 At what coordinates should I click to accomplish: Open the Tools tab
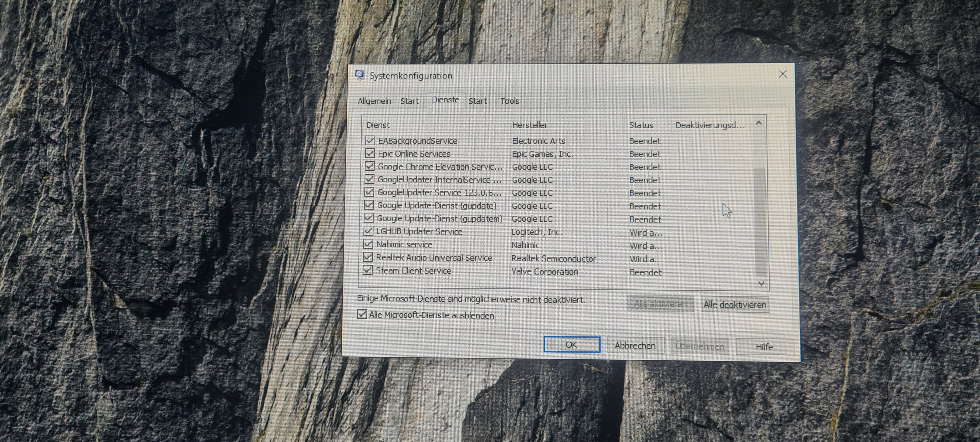(509, 101)
